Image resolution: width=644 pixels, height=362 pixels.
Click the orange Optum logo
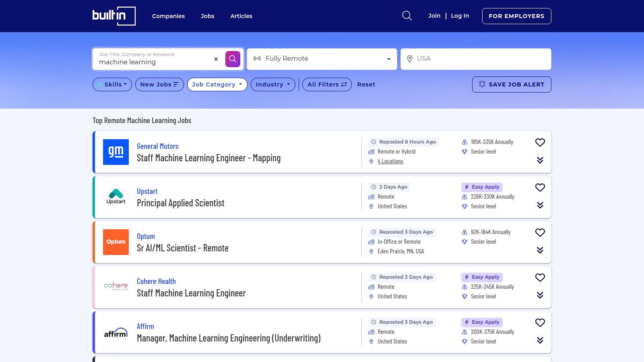116,242
